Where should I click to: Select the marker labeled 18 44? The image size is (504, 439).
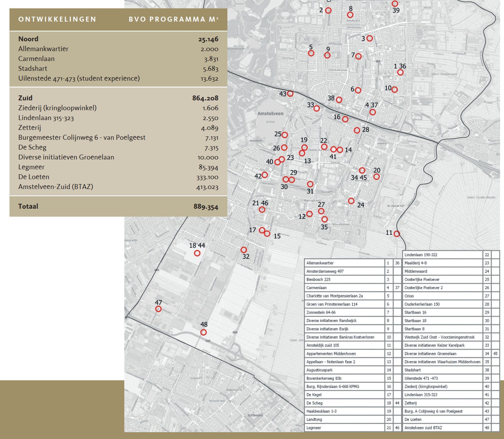197,253
